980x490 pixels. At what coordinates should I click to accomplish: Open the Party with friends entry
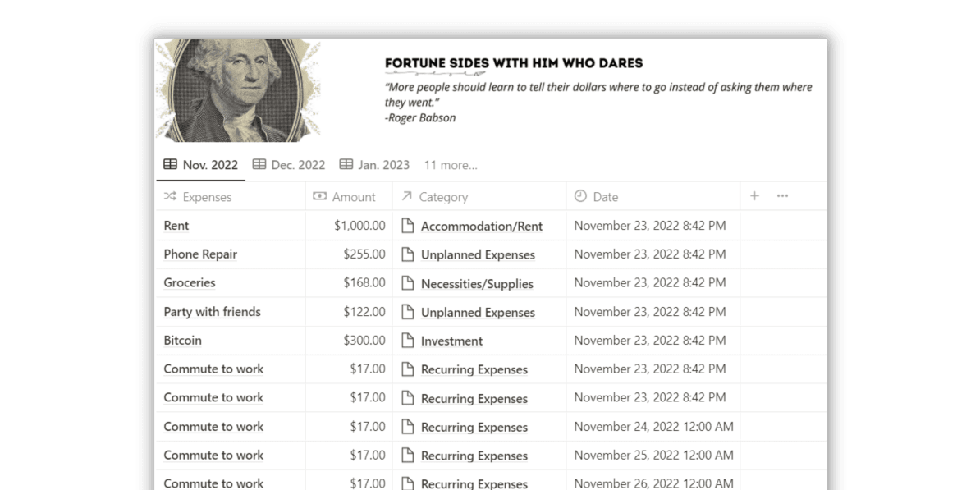(x=212, y=312)
